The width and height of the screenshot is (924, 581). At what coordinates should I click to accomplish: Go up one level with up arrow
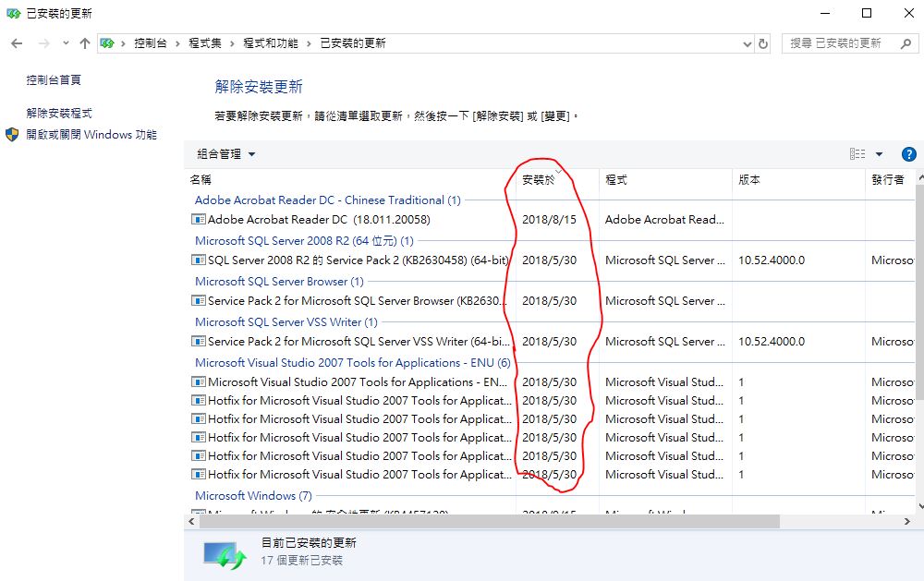click(x=85, y=43)
